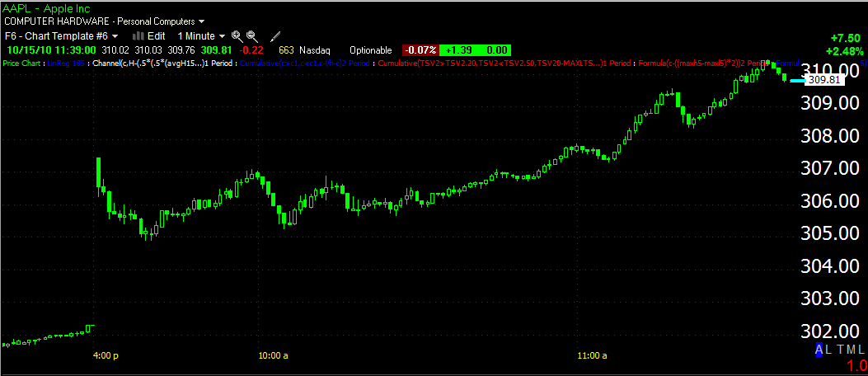The width and height of the screenshot is (868, 376).
Task: Click the yellow 663 volume value
Action: pos(286,49)
